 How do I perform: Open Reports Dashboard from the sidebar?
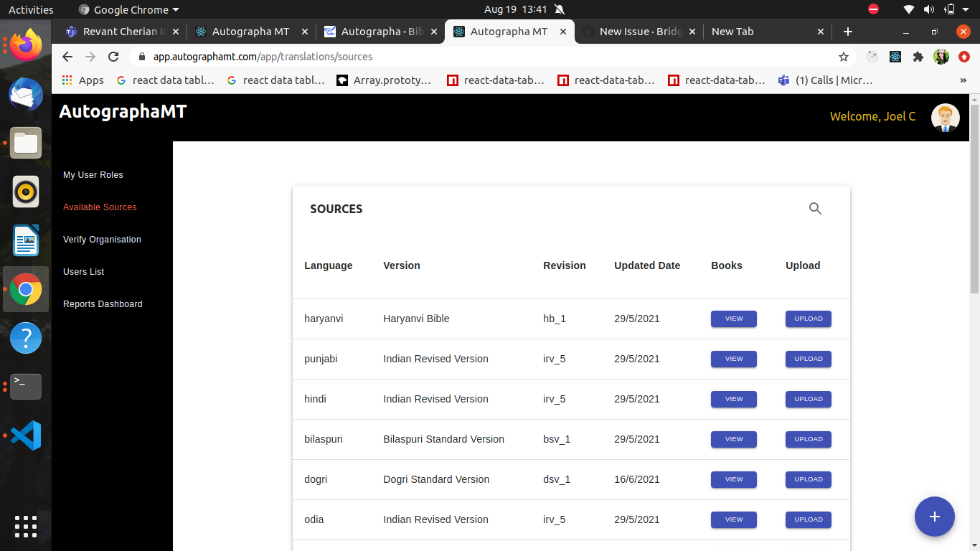click(x=103, y=304)
